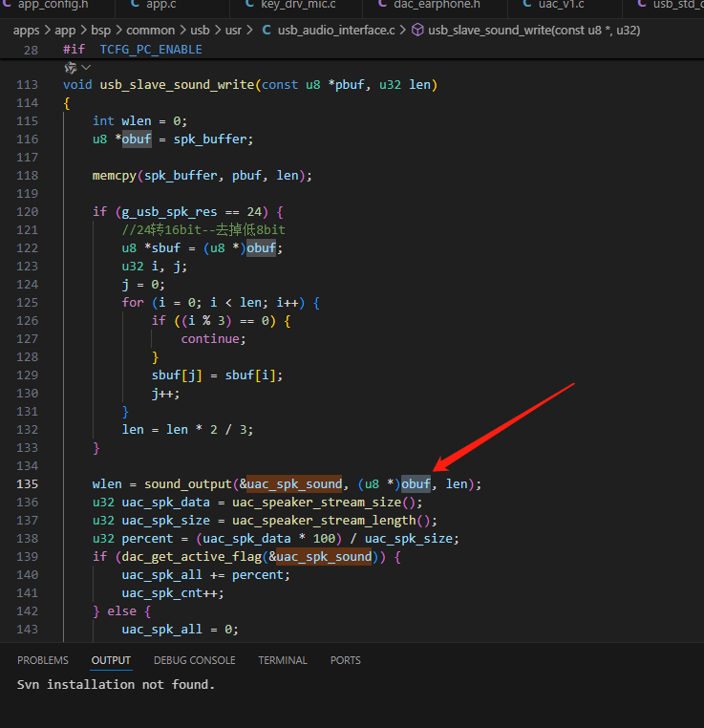The image size is (704, 728).
Task: Open the app_config.h editor tab
Action: pyautogui.click(x=53, y=5)
